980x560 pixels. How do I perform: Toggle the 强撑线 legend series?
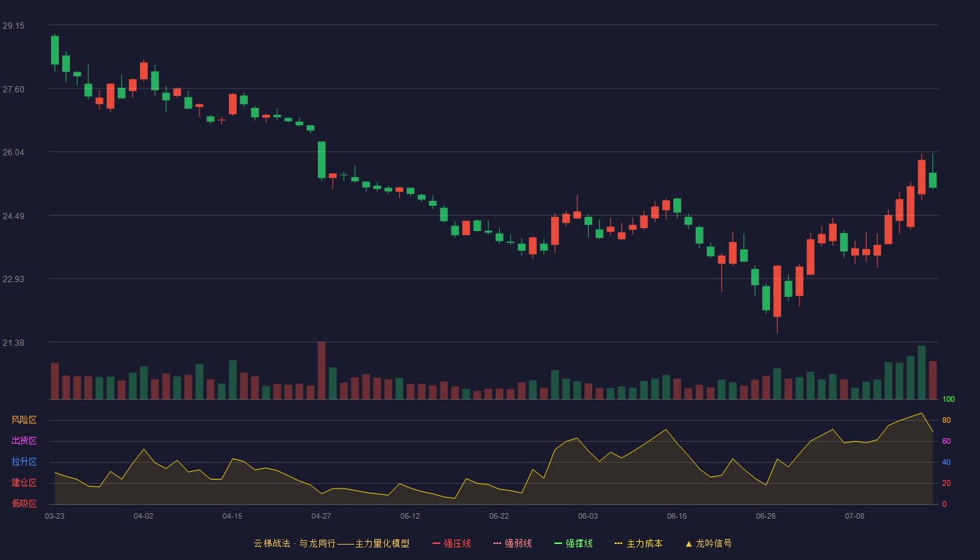pyautogui.click(x=573, y=543)
